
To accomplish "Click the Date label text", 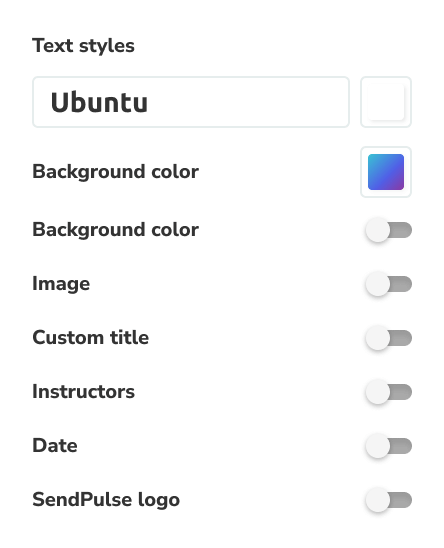I will coord(55,446).
